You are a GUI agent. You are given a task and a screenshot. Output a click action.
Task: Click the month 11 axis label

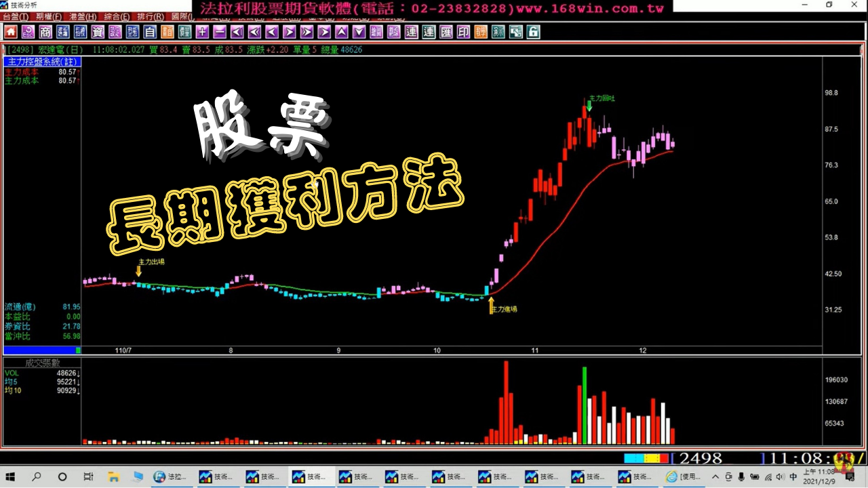point(535,350)
